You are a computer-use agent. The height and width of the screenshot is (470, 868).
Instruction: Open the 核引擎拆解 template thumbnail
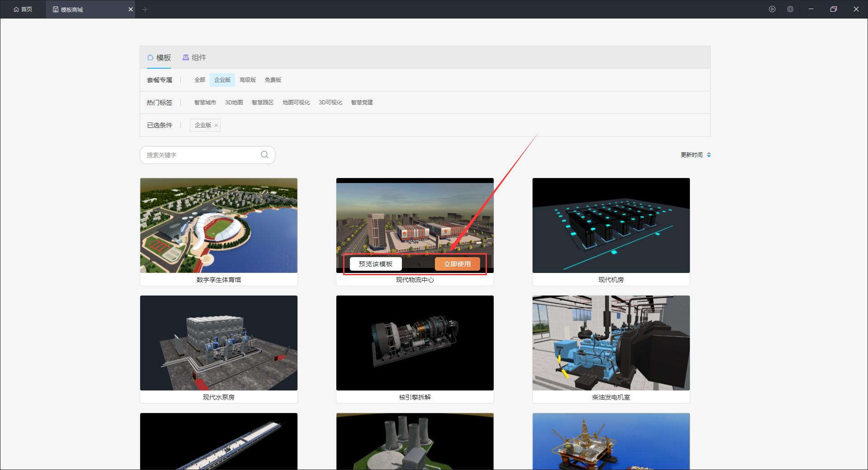[415, 343]
